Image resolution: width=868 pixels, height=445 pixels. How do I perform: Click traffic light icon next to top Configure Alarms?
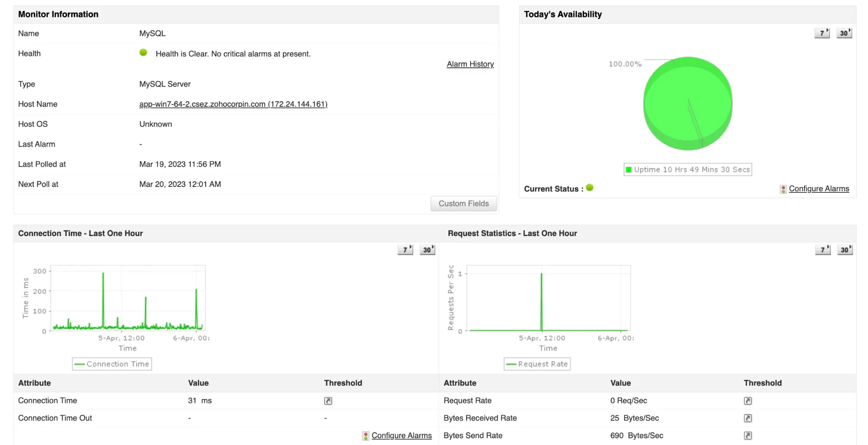(783, 189)
